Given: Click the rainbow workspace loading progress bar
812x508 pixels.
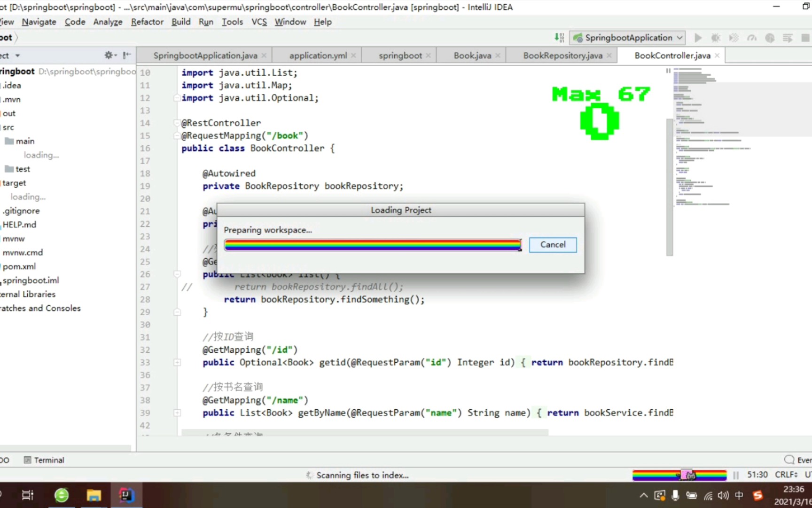Looking at the screenshot, I should pos(373,245).
